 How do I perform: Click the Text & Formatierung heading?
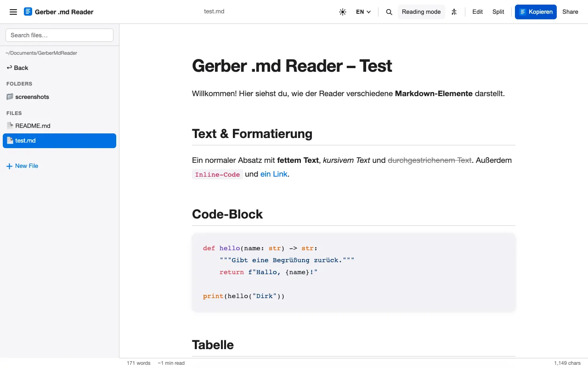[x=252, y=133]
